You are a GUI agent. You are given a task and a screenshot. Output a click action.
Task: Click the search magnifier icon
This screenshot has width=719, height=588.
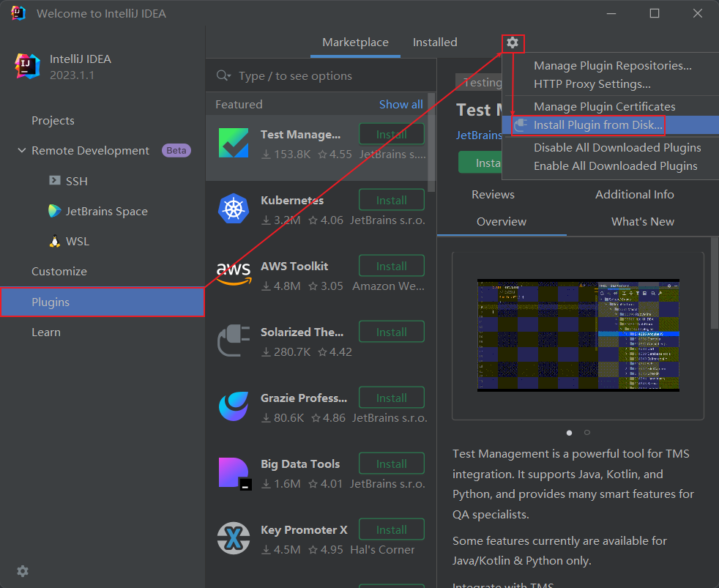(x=223, y=75)
